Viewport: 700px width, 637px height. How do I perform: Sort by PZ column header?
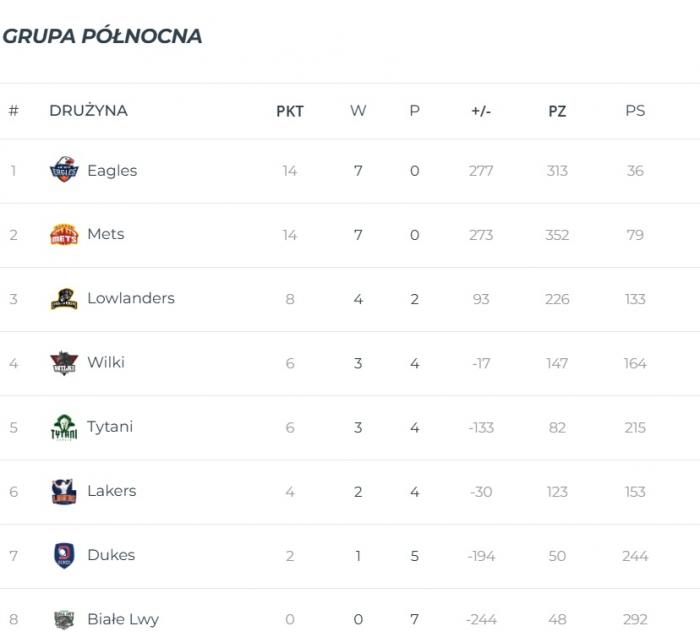click(x=557, y=111)
